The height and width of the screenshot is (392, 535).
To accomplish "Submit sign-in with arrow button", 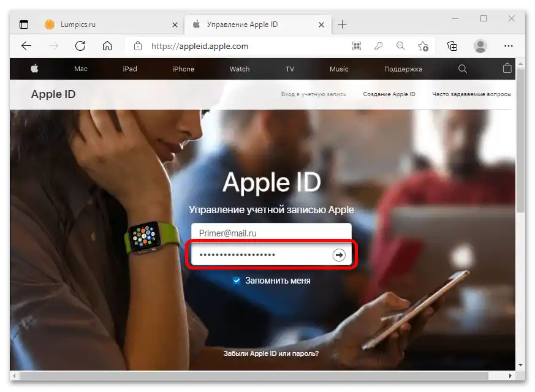I will [x=339, y=255].
